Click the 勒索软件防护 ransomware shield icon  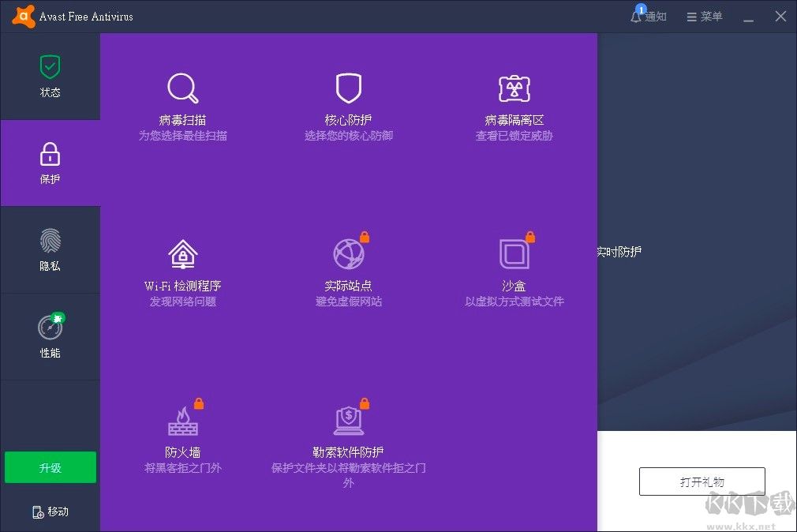coord(348,420)
